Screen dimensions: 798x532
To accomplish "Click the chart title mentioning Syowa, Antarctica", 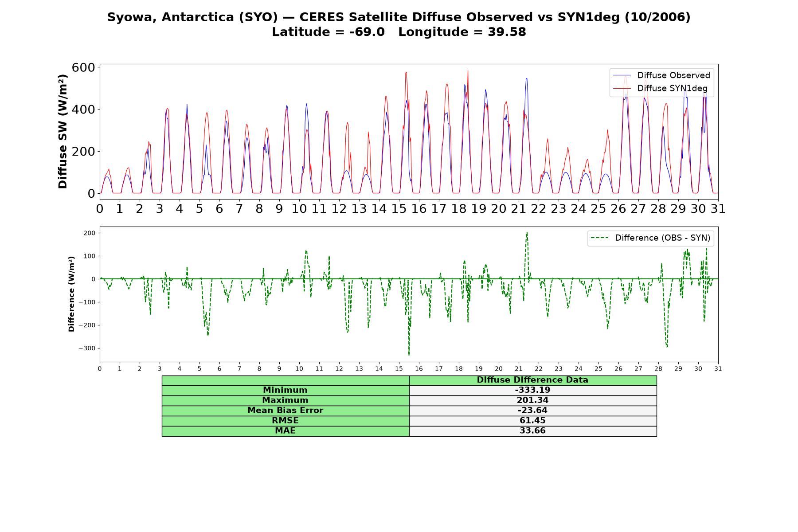I will tap(399, 17).
